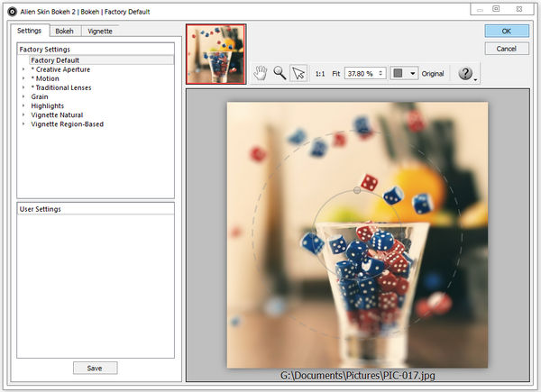Click the focus region handle on the circle
This screenshot has width=541, height=392.
coord(357,191)
